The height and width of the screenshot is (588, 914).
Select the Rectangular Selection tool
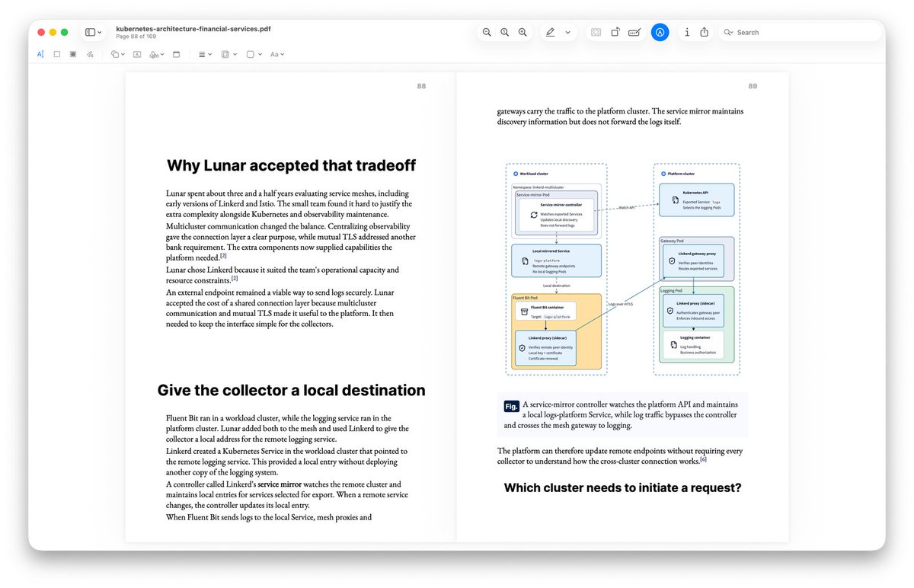click(x=57, y=54)
